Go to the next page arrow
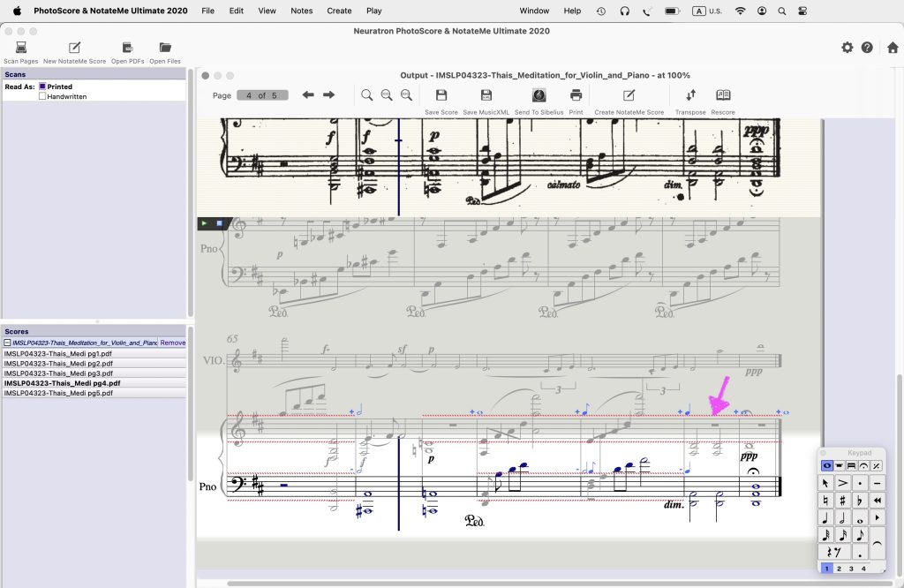 tap(328, 95)
